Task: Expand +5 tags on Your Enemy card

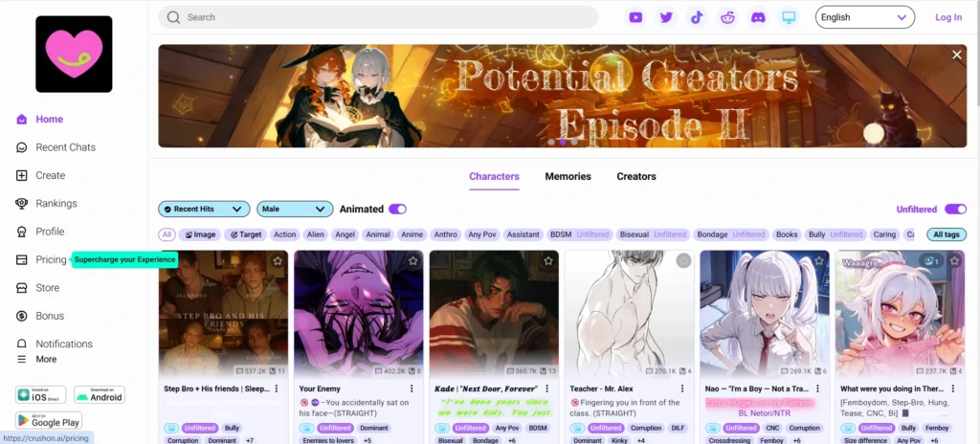Action: coord(367,440)
